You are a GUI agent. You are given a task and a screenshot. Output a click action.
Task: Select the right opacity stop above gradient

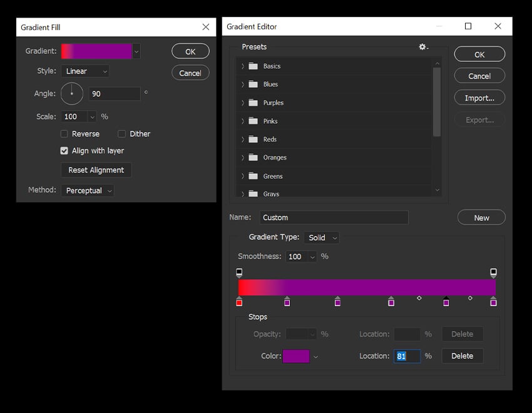tap(493, 272)
